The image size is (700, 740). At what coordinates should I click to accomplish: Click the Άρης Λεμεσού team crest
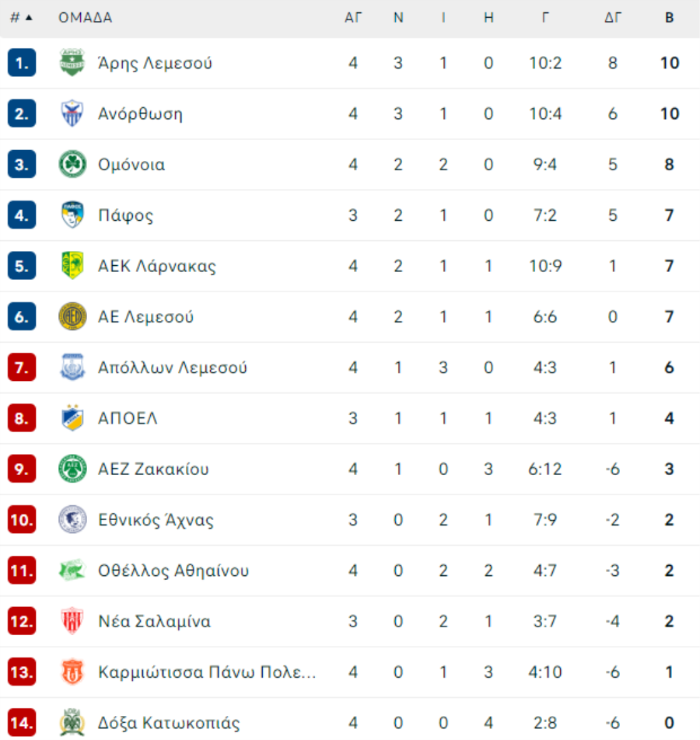point(72,62)
